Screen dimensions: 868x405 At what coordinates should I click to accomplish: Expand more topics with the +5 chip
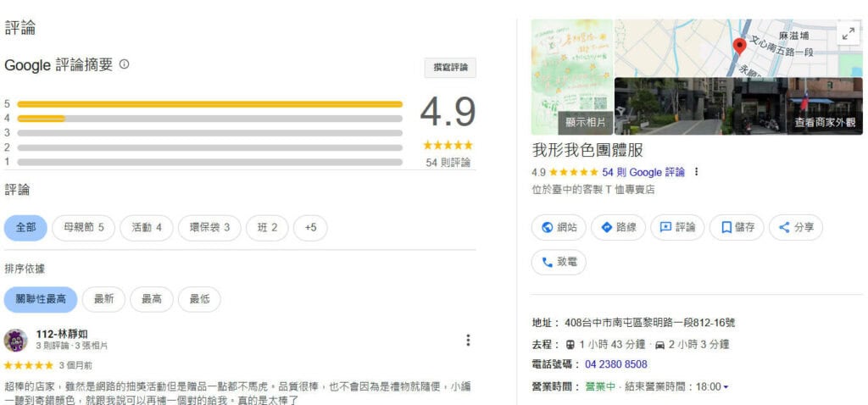tap(310, 228)
